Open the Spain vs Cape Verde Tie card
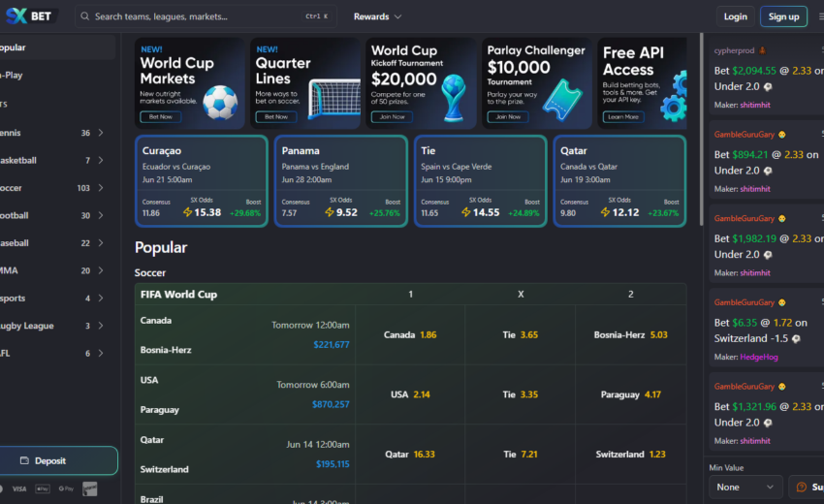This screenshot has height=504, width=824. click(480, 181)
